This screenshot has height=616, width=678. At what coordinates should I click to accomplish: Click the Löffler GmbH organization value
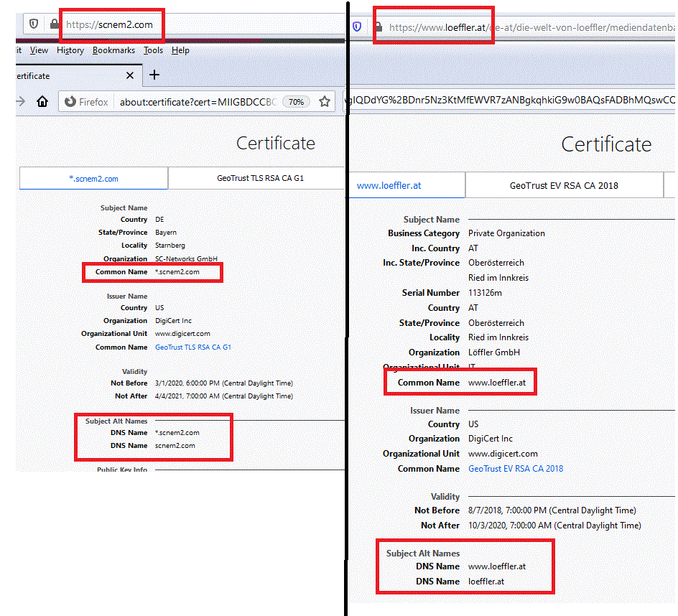pyautogui.click(x=494, y=353)
